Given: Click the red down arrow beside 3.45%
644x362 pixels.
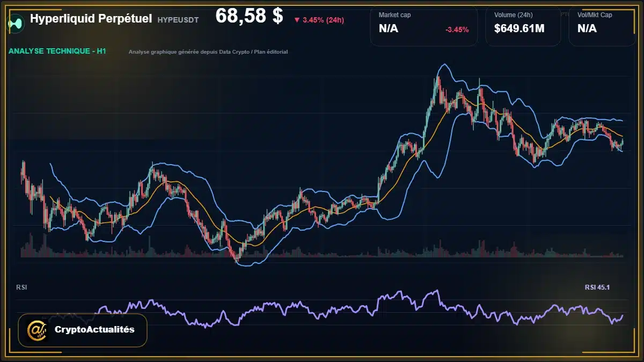Looking at the screenshot, I should pyautogui.click(x=297, y=20).
